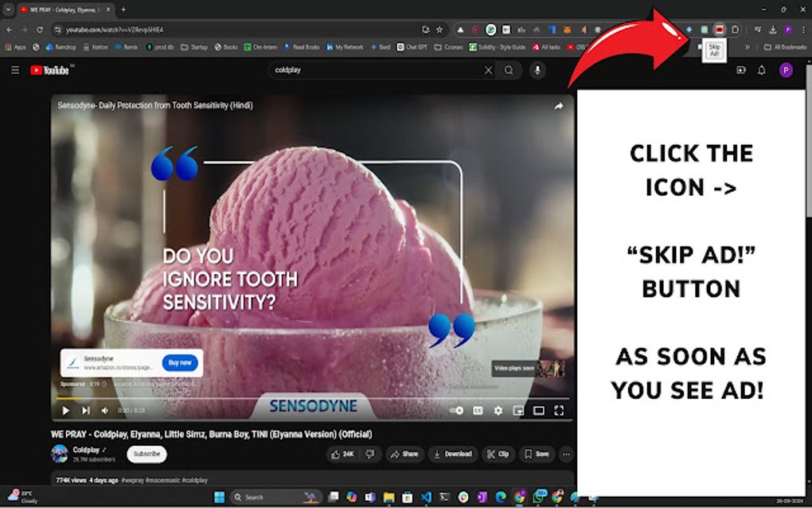Screen dimensions: 812x508
Task: Open YouTube player settings gear
Action: pos(498,410)
